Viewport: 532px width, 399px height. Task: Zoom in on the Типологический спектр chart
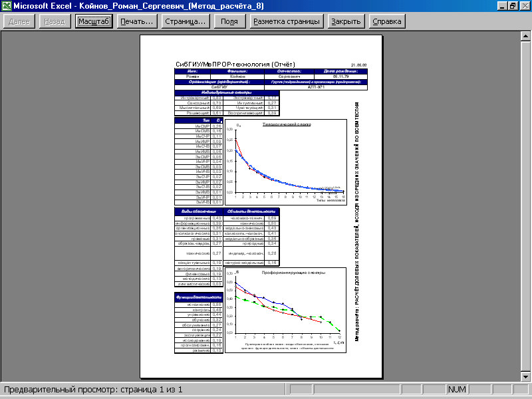pos(286,161)
